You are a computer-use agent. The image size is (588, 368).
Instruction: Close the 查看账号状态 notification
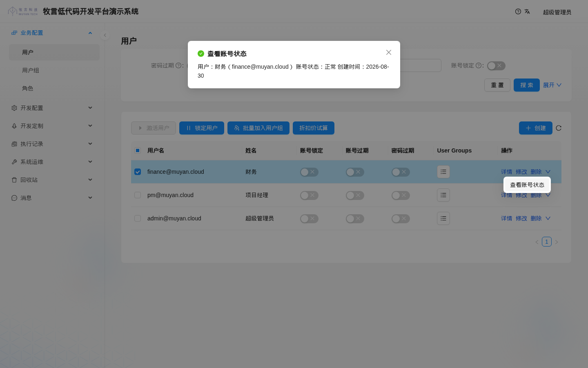(389, 52)
